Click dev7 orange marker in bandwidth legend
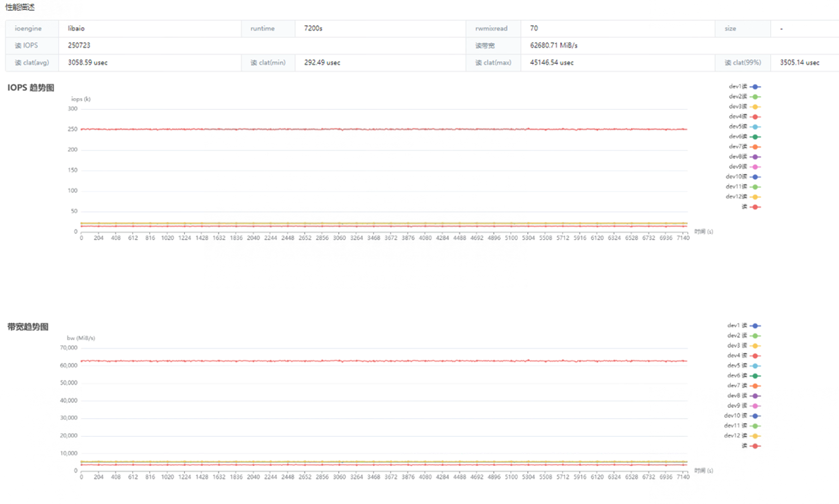This screenshot has width=839, height=504. pyautogui.click(x=755, y=386)
